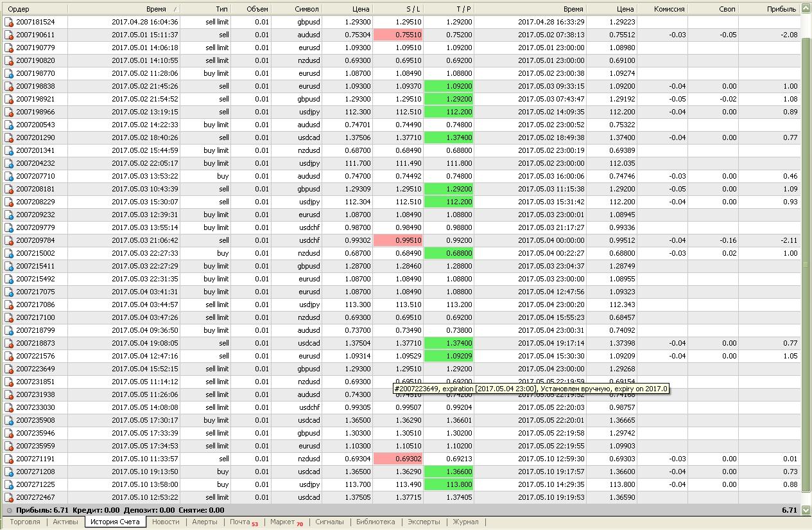Select icon beside order 2007271225
This screenshot has width=812, height=530.
coord(9,484)
